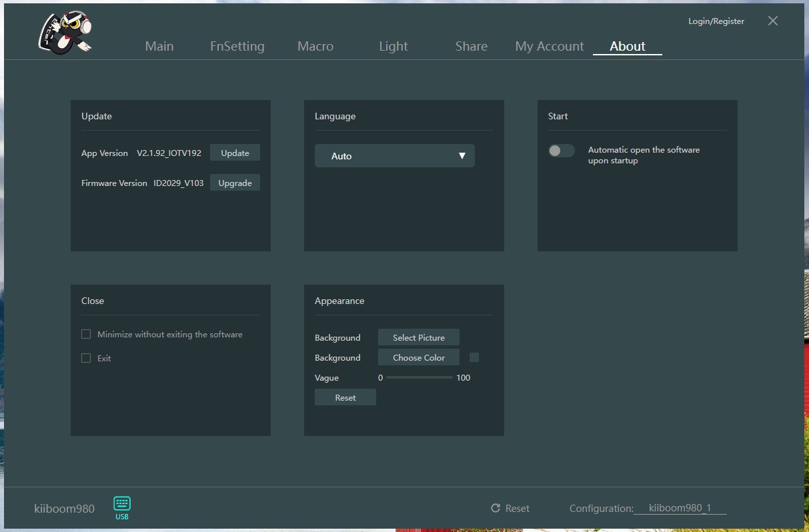Click the kiiboom980 device name

click(65, 509)
